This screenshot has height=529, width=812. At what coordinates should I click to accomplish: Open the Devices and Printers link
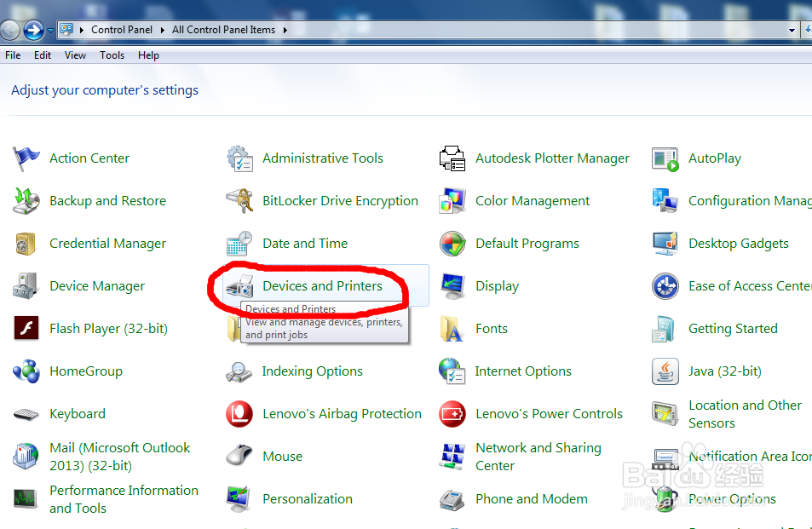coord(323,286)
